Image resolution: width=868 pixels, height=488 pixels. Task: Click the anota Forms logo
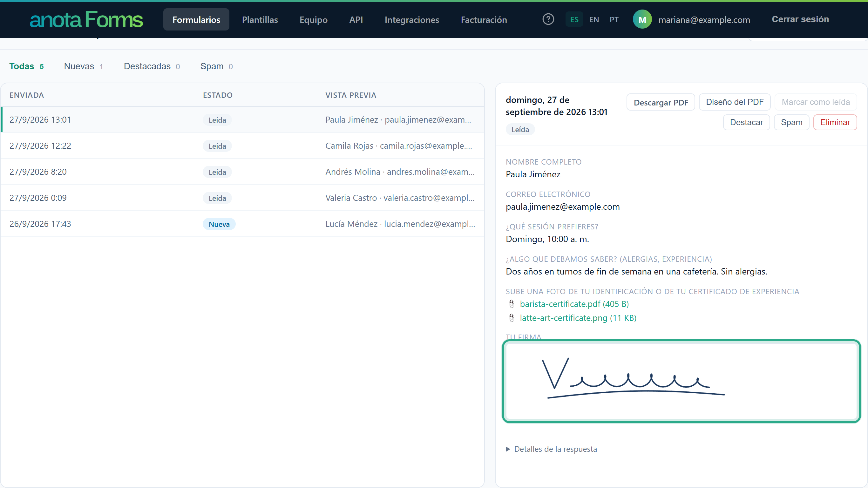tap(86, 20)
